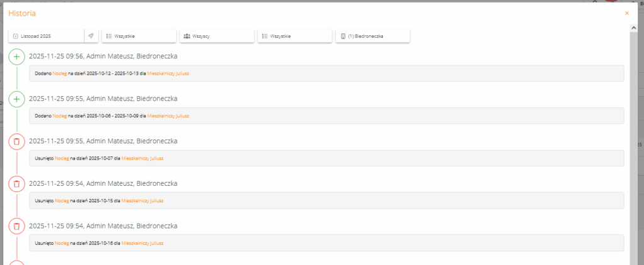Open Nocleg link in 2025-10-15 deletion entry
644x265 pixels.
[62, 200]
